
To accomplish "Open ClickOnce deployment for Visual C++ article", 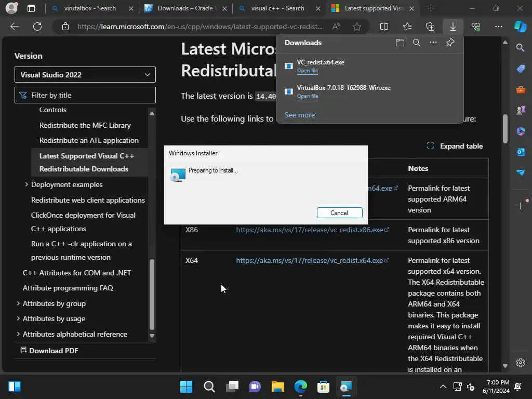I will tap(83, 222).
